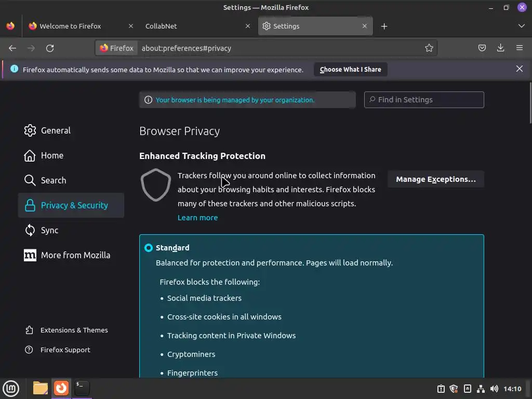Expand the list all tabs dropdown
The image size is (532, 399).
coord(522,26)
